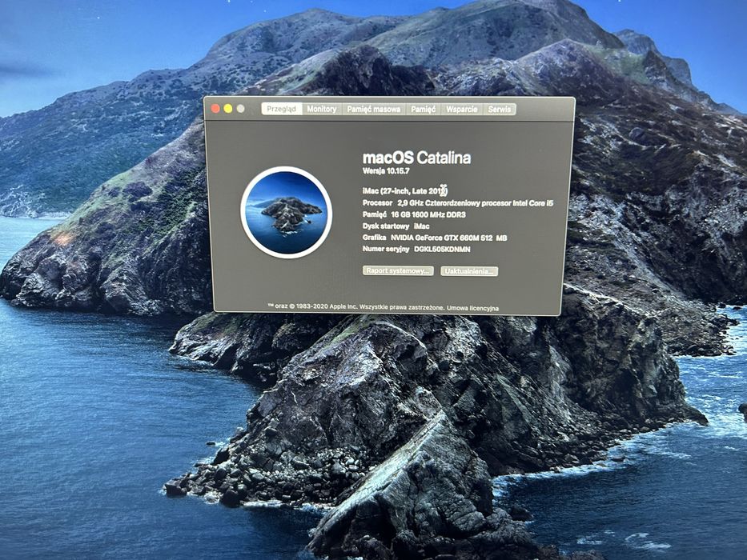Click the 2,9 GHz Intel Core i5 processor value

tap(476, 203)
